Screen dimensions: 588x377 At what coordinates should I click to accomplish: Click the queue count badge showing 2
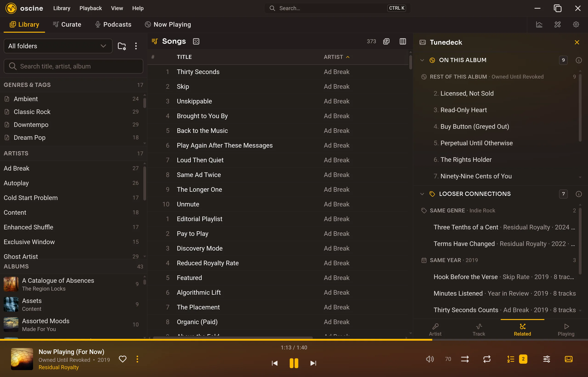[523, 359]
